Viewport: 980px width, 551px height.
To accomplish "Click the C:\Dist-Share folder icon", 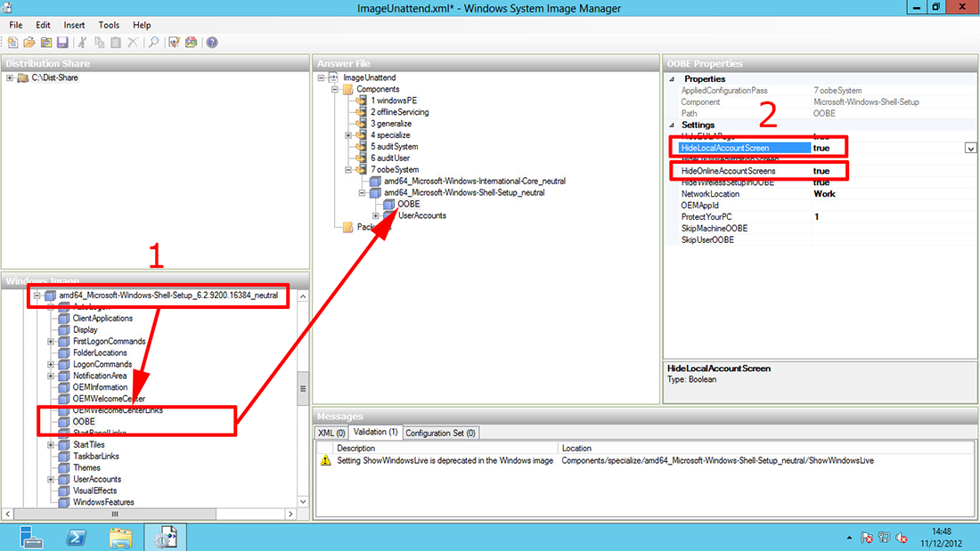I will 23,78.
